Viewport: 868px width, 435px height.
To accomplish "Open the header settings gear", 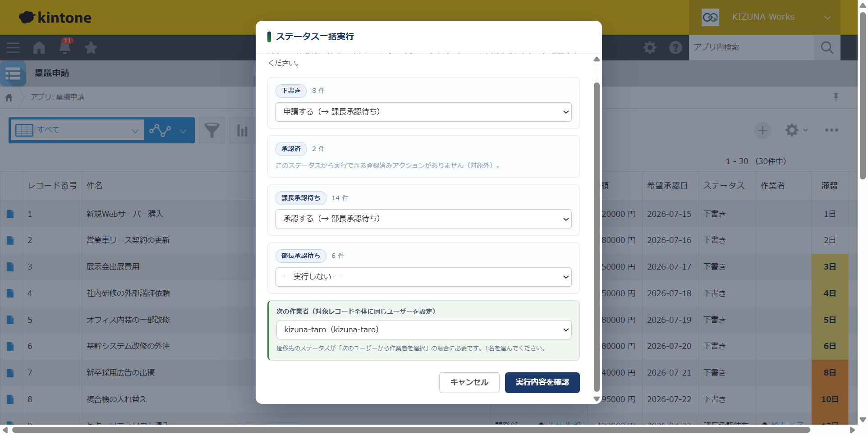I will pyautogui.click(x=650, y=47).
